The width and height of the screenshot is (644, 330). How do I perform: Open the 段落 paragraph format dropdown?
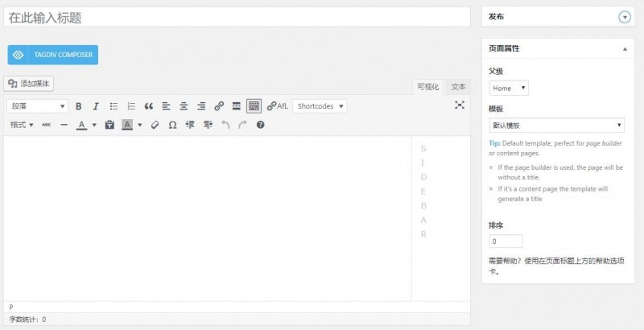pyautogui.click(x=37, y=105)
